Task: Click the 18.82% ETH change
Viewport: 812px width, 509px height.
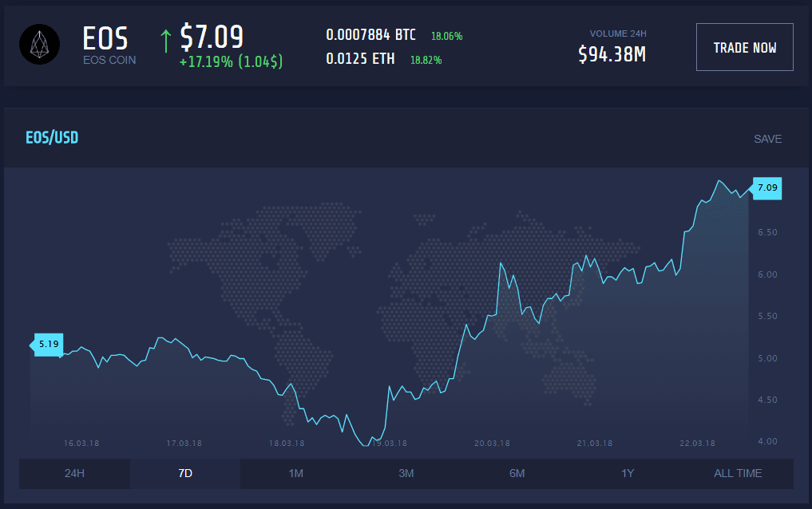Action: (x=426, y=60)
